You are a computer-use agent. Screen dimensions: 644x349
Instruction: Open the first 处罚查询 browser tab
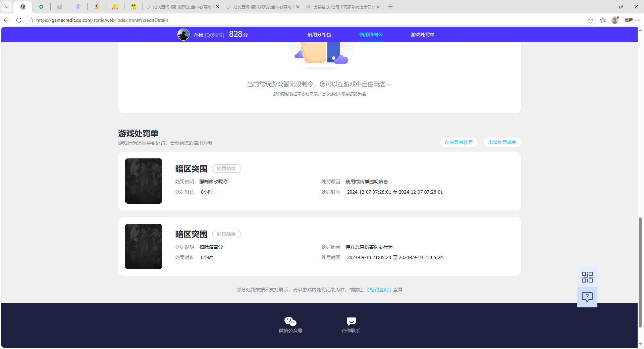point(182,7)
